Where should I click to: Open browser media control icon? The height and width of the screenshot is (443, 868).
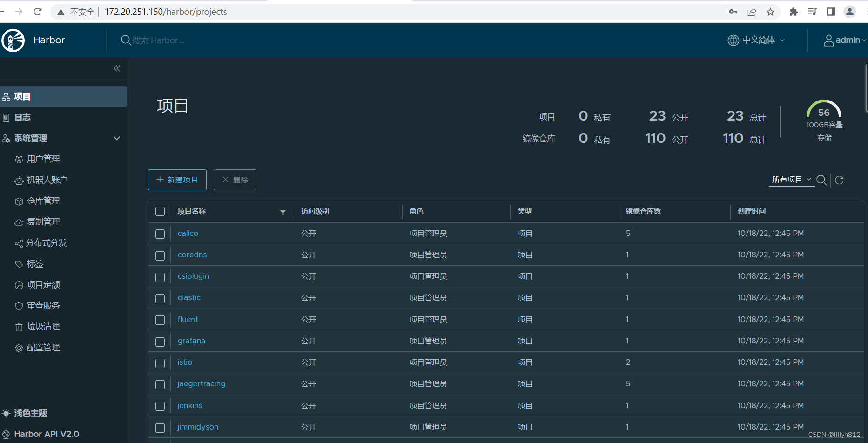(x=812, y=12)
